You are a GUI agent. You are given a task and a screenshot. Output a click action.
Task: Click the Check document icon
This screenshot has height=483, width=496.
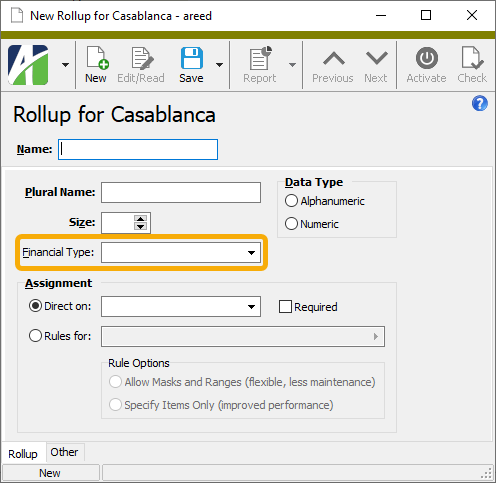[x=472, y=58]
